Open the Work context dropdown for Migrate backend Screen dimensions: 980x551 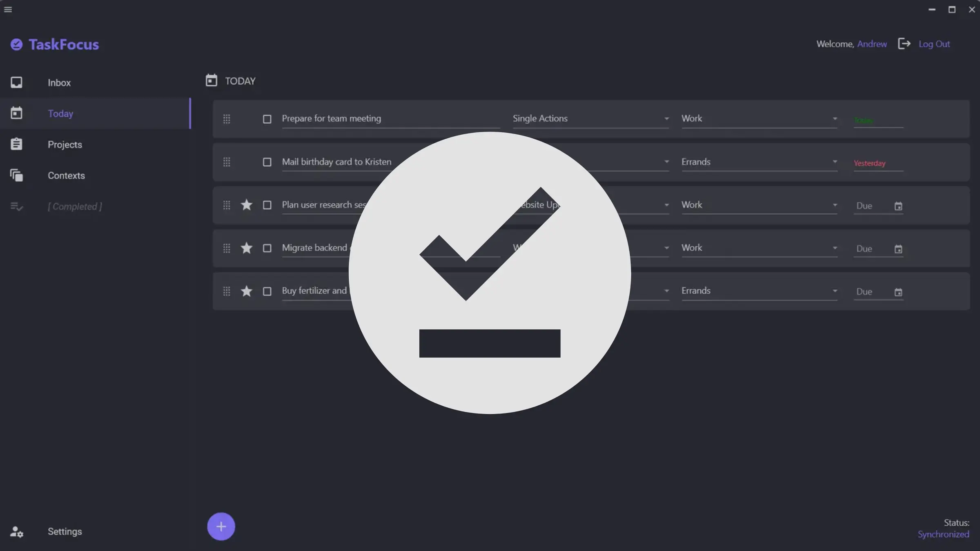(835, 248)
